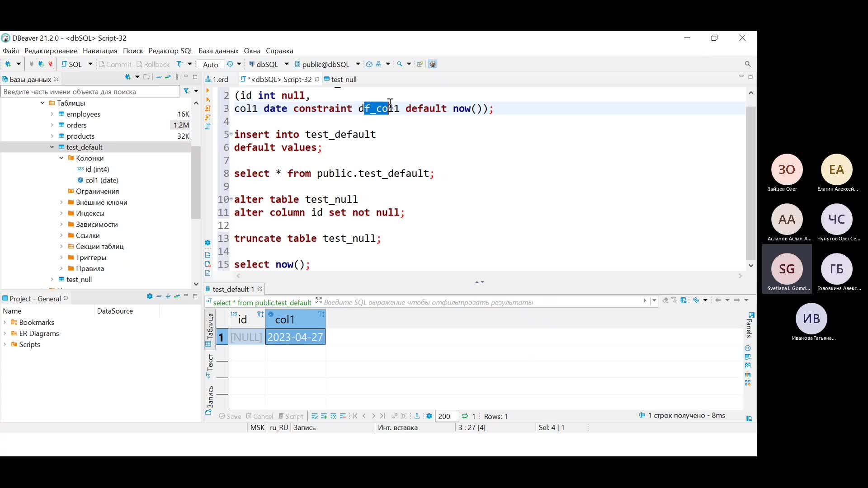The image size is (868, 488).
Task: Select the orders table row
Action: (x=96, y=125)
